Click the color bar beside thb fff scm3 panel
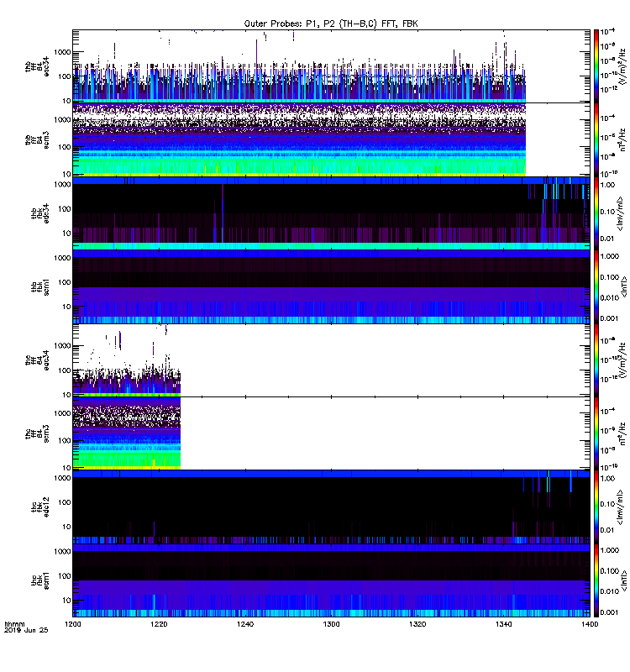Image resolution: width=630 pixels, height=672 pixels. pos(596,139)
